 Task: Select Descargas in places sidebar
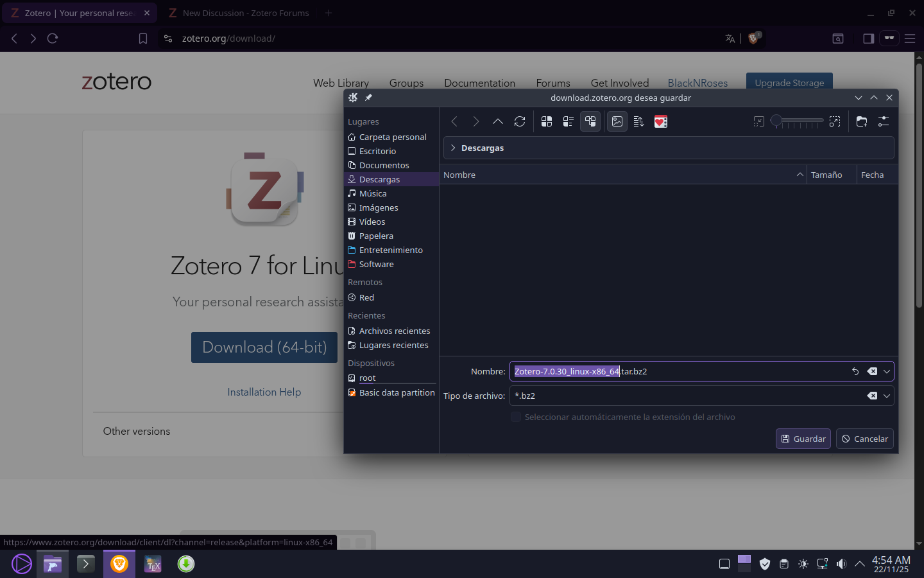(x=391, y=179)
